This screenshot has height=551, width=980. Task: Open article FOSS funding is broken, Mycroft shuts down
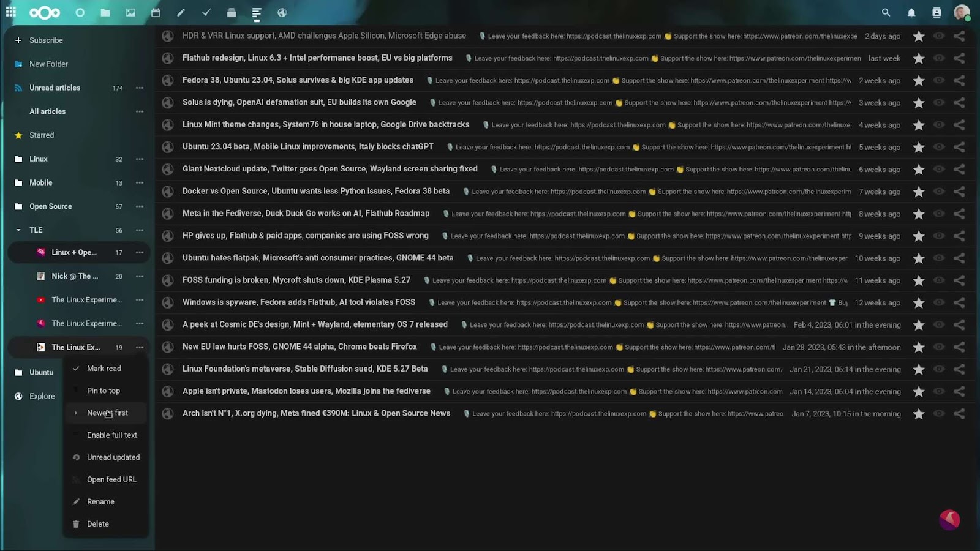tap(296, 280)
